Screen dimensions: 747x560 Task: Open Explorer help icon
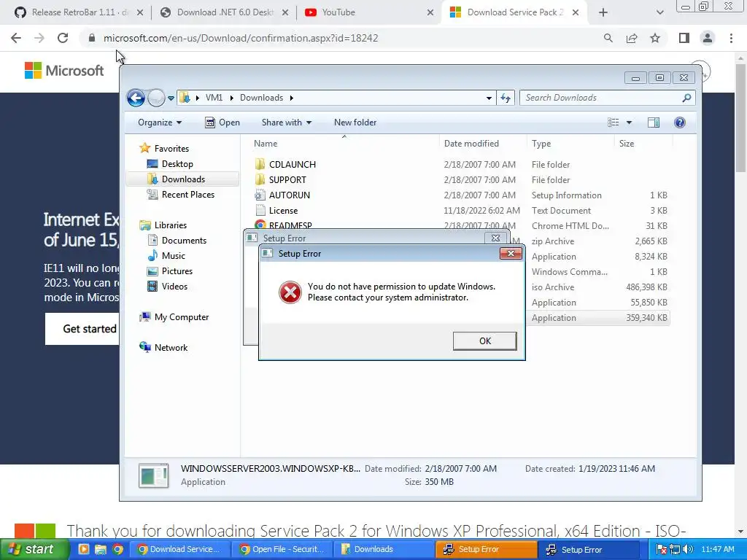tap(680, 122)
